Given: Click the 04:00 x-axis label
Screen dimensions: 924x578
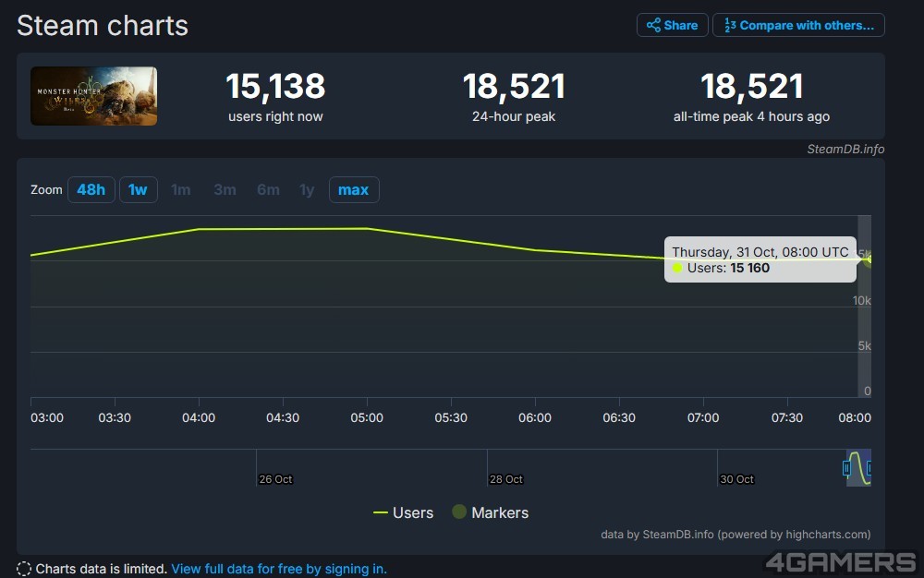Looking at the screenshot, I should pyautogui.click(x=199, y=417).
